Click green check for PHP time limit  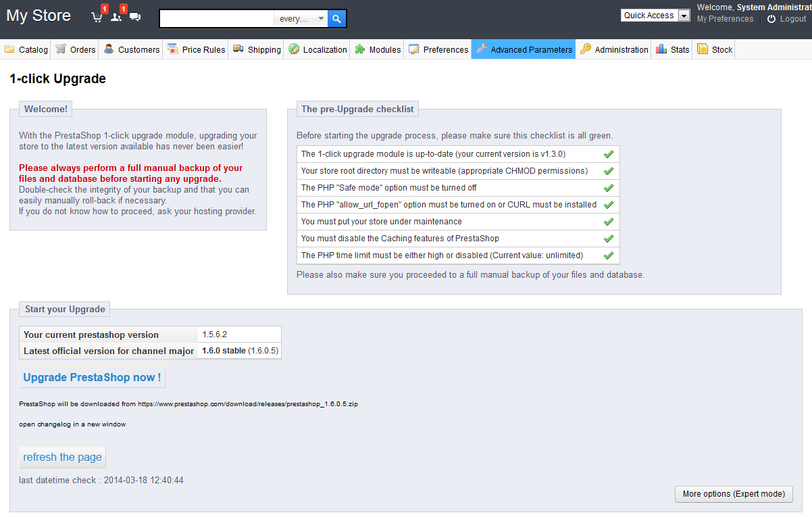coord(609,255)
